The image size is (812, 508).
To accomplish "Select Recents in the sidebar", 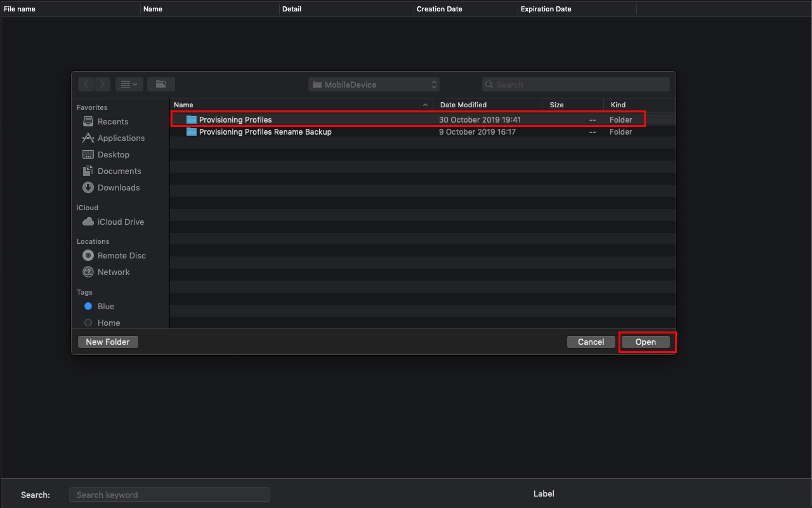I will pyautogui.click(x=112, y=122).
